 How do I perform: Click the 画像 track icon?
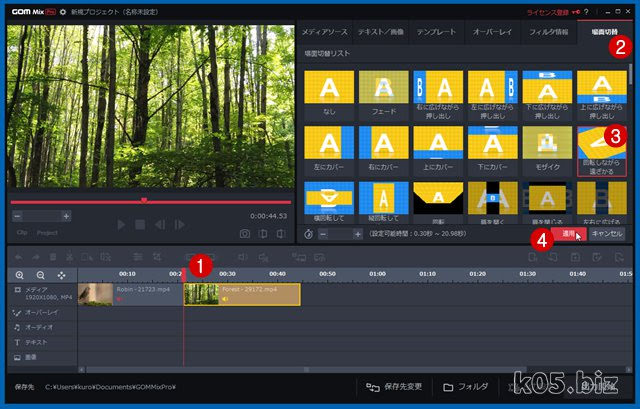pyautogui.click(x=18, y=358)
